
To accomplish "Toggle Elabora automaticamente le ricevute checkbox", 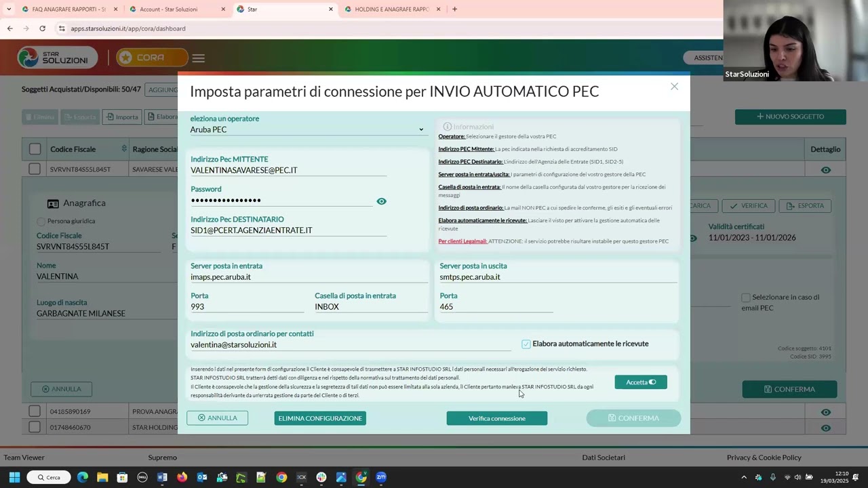I will coord(526,344).
